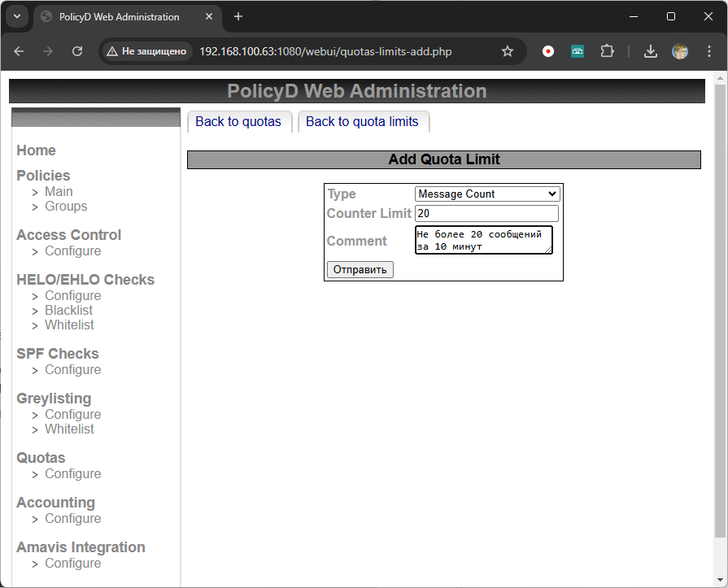
Task: Click the browser forward arrow
Action: point(48,51)
